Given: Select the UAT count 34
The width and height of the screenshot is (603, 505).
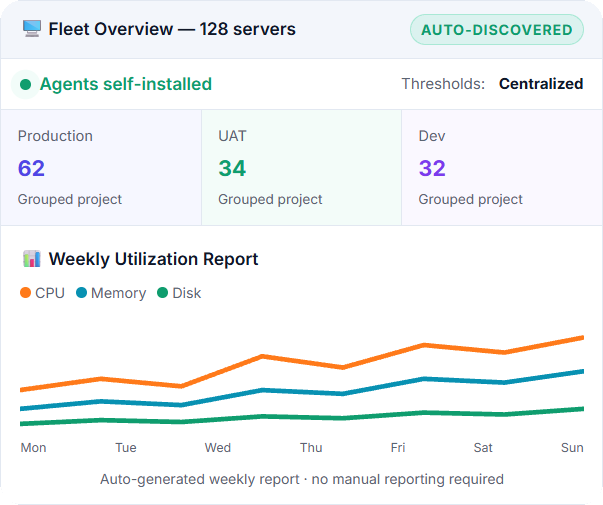Looking at the screenshot, I should 232,168.
